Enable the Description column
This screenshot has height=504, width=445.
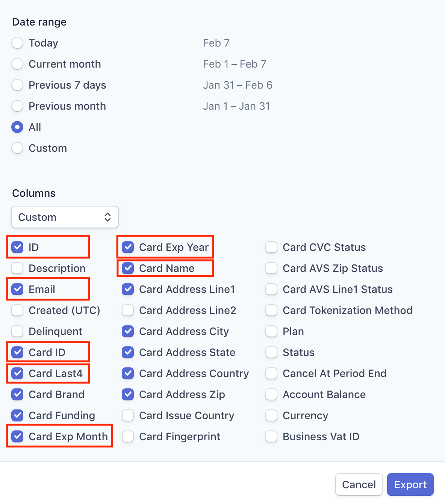point(17,268)
